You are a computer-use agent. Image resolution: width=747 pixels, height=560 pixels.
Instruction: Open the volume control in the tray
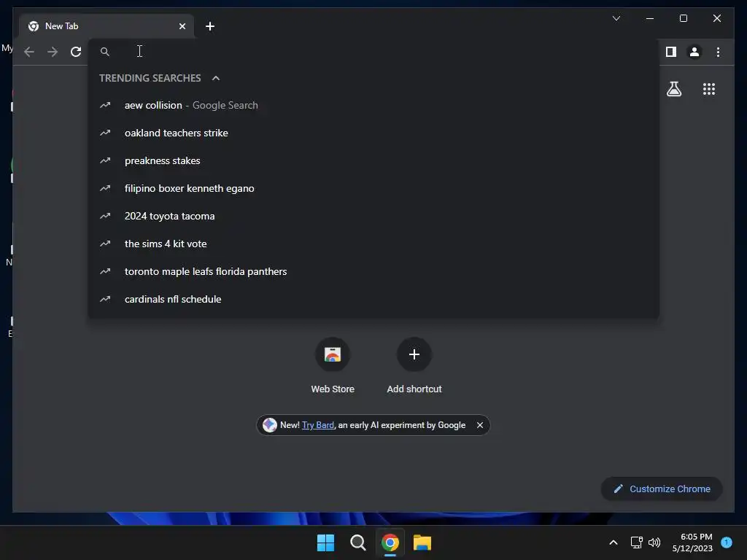[654, 542]
